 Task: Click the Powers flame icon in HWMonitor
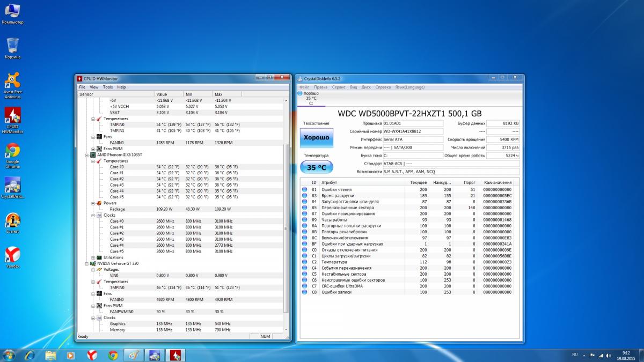point(99,203)
